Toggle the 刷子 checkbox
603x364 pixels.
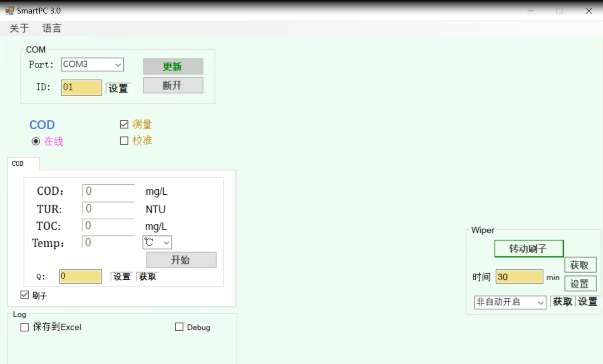25,295
